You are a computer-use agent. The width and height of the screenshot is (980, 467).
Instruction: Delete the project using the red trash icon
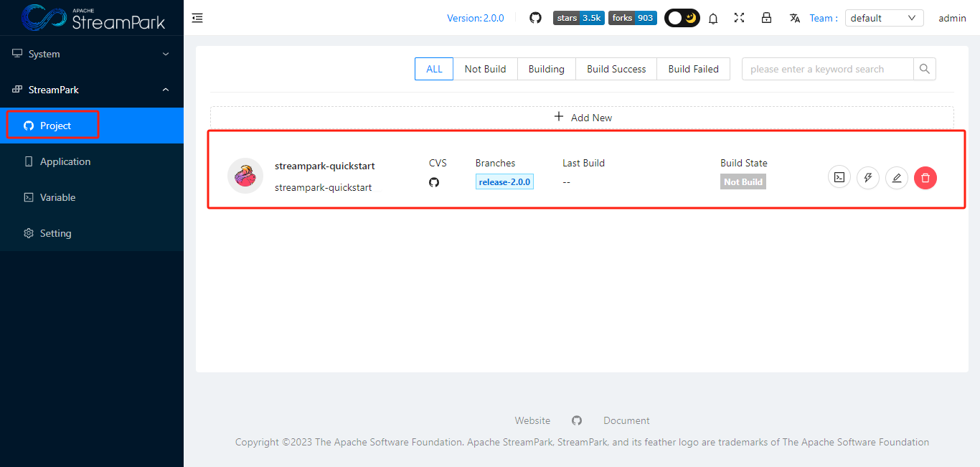pos(925,177)
